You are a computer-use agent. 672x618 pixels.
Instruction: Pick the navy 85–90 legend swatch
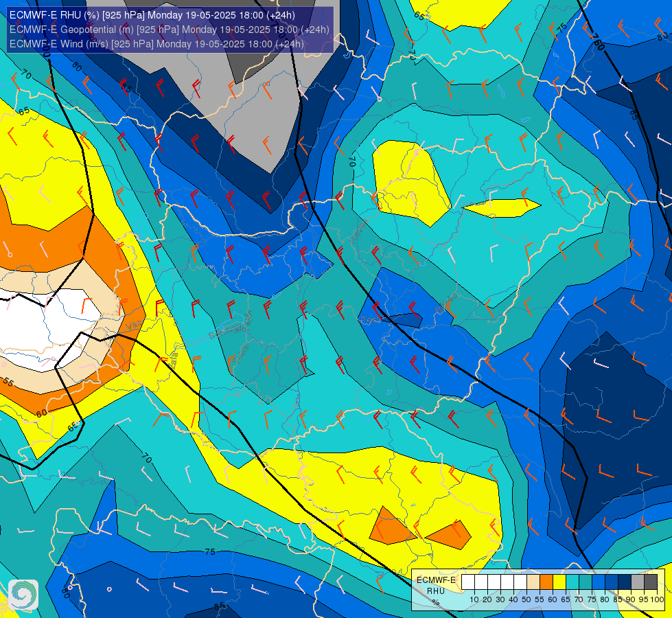(x=625, y=582)
